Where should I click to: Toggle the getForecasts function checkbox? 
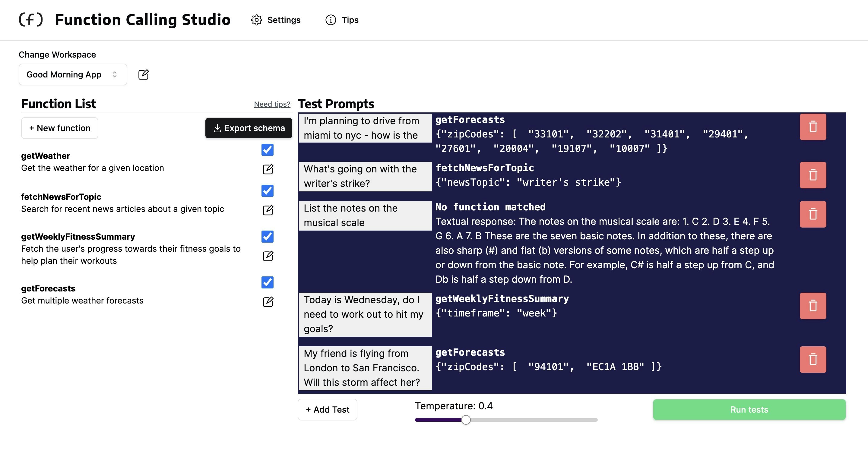coord(267,282)
